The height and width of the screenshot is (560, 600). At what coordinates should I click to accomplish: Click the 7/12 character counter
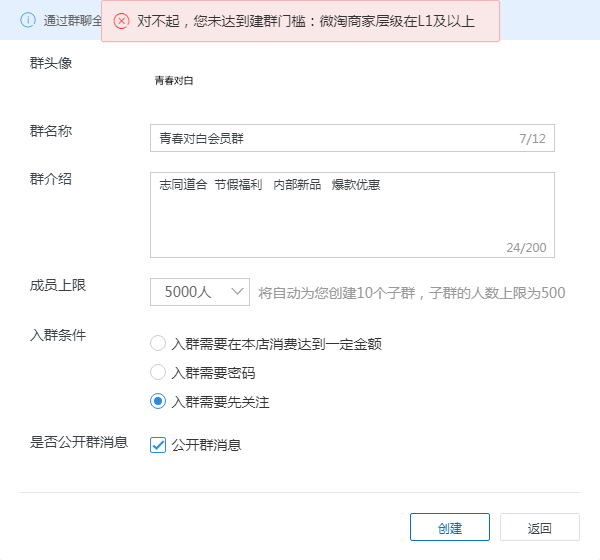[x=532, y=139]
